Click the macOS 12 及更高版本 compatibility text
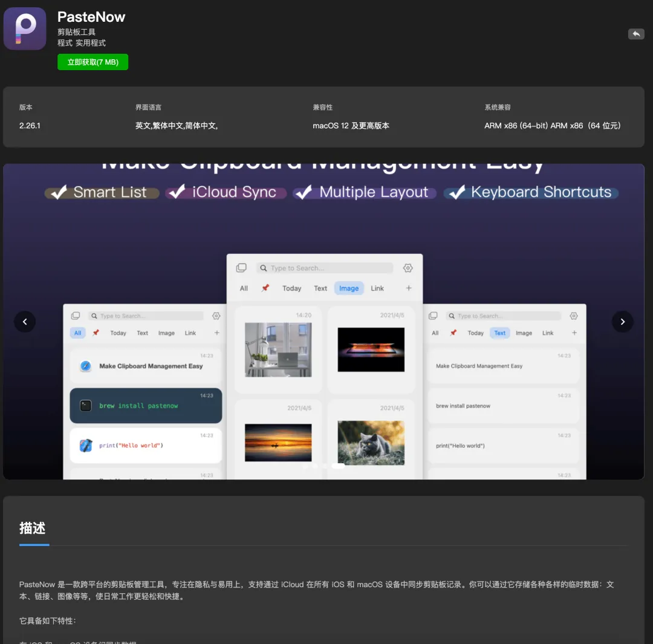The height and width of the screenshot is (644, 653). click(x=351, y=125)
